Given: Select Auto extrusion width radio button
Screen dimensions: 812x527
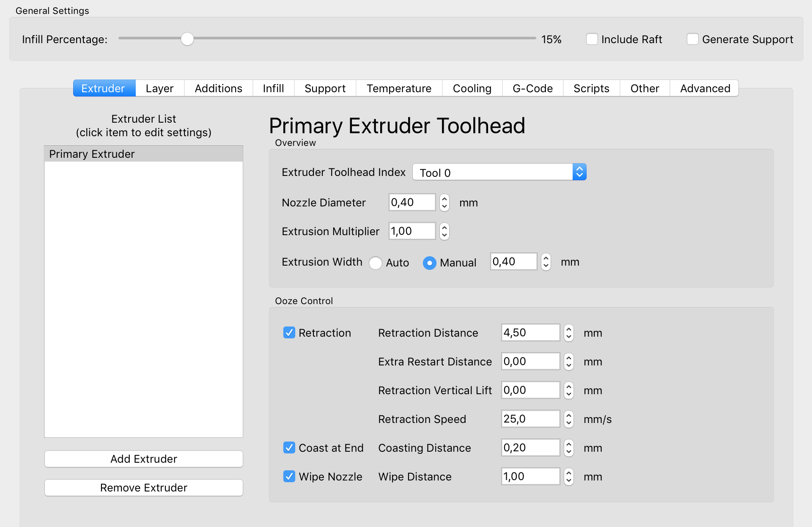Looking at the screenshot, I should (375, 263).
